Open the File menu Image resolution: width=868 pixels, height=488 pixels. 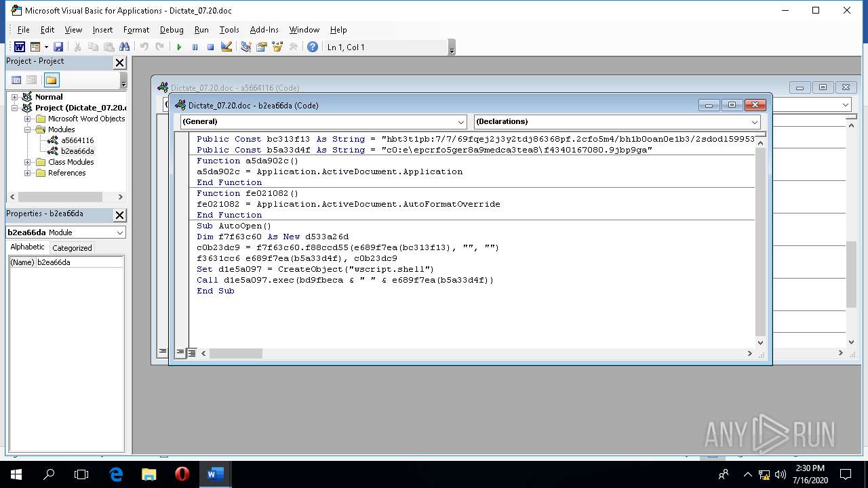(x=24, y=30)
